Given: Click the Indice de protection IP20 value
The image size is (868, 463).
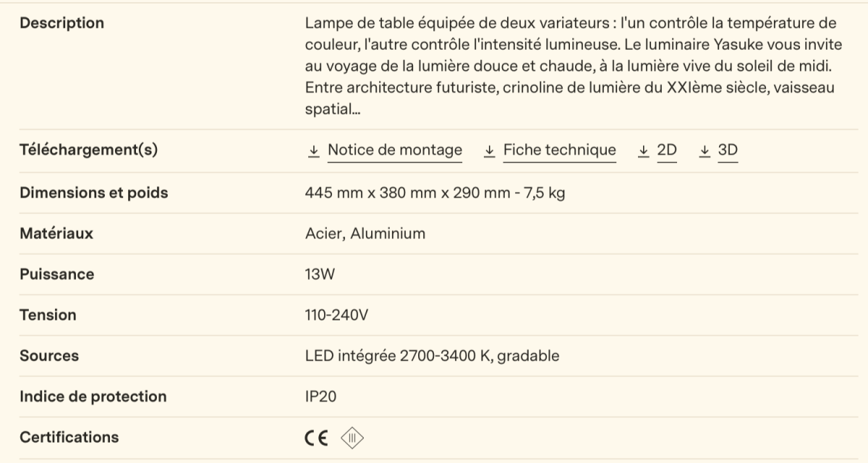Looking at the screenshot, I should point(319,396).
